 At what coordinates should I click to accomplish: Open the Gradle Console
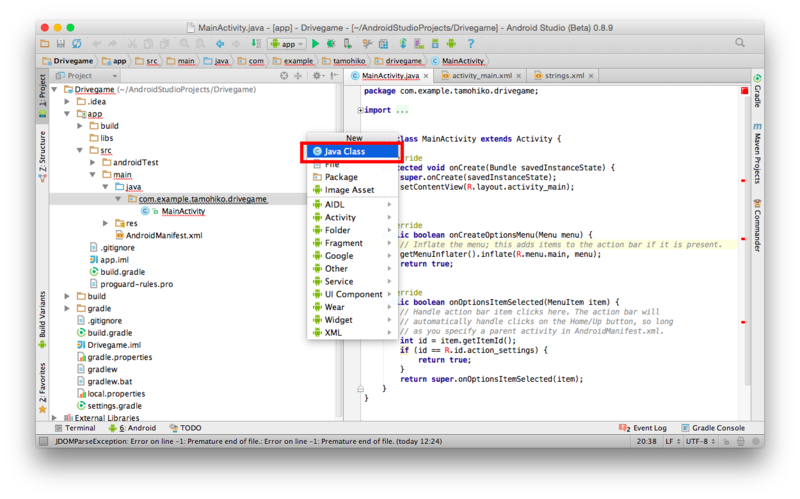tap(713, 428)
